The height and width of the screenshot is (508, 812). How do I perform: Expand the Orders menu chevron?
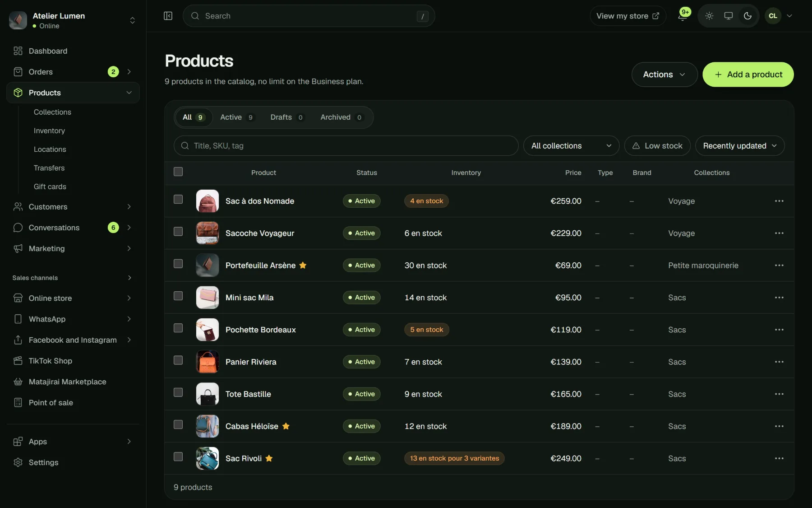(x=129, y=72)
